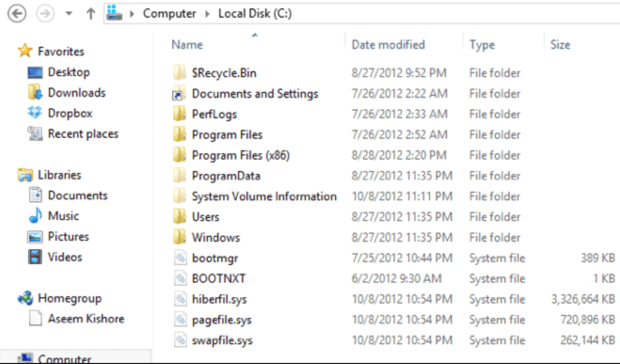Sort by Date modified column
Screen dimensions: 620x364
[x=388, y=45]
